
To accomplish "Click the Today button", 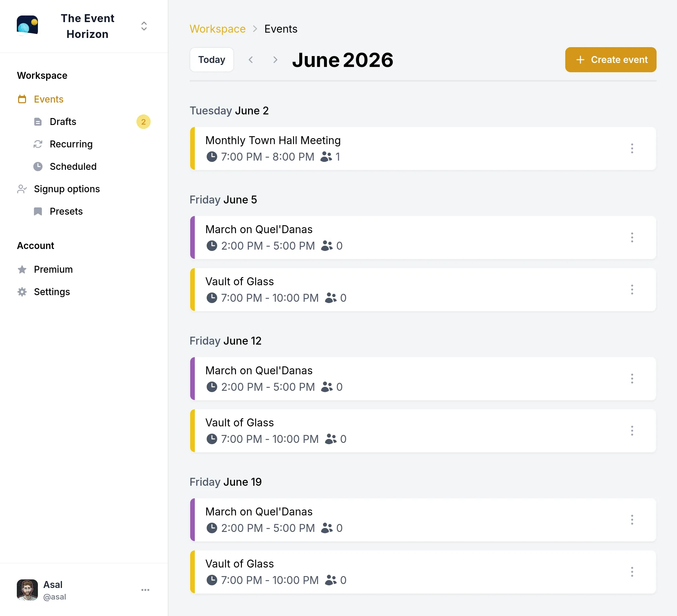I will 212,59.
